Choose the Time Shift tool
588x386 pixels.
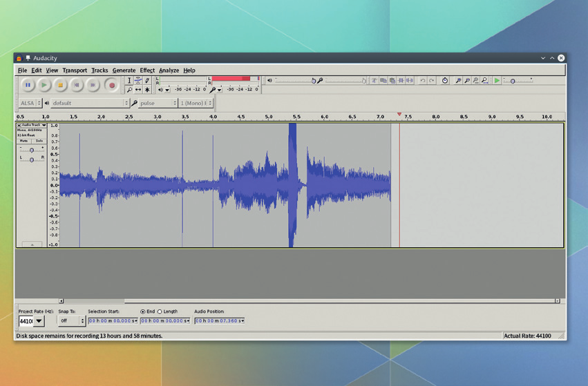(138, 90)
